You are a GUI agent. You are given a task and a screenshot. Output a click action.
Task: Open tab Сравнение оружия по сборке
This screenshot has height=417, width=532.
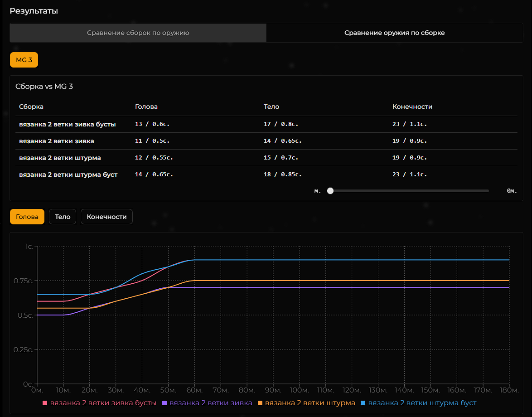(394, 33)
